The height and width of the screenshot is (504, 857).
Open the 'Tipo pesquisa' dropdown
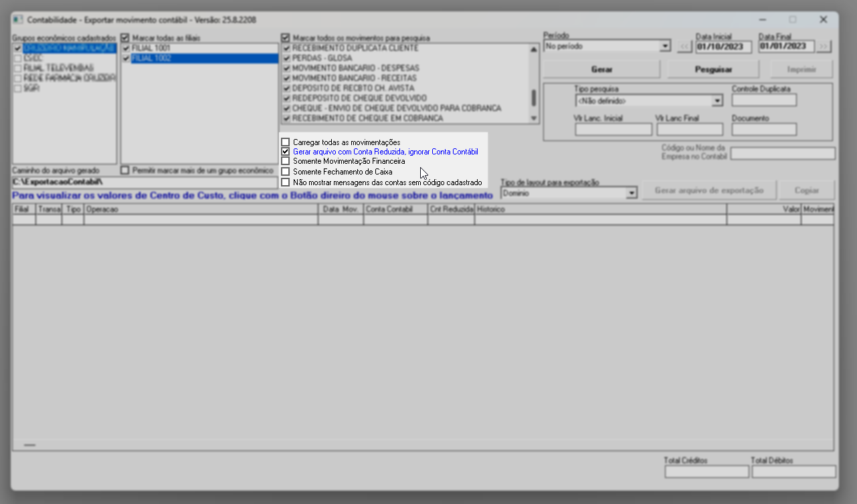click(x=717, y=101)
